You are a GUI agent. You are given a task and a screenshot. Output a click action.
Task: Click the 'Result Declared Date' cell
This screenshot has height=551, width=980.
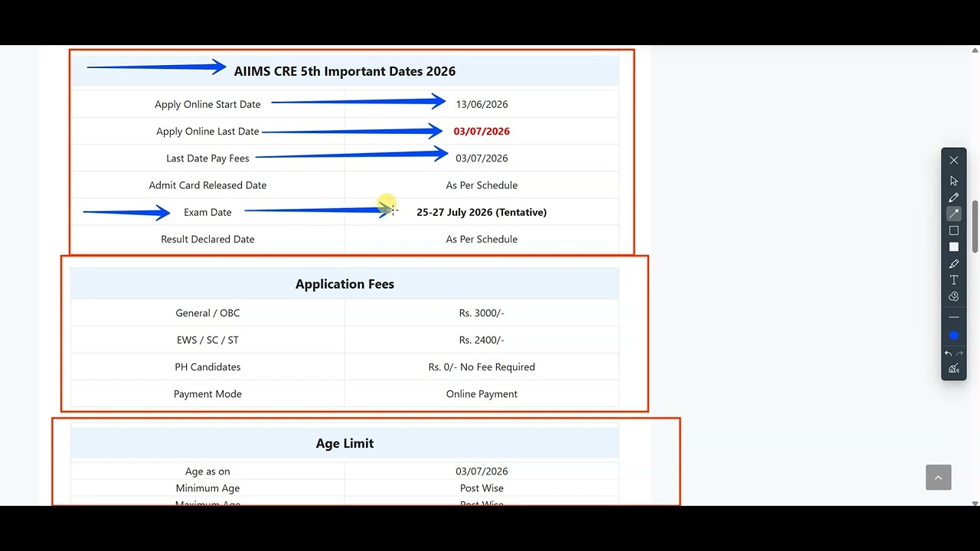click(207, 239)
